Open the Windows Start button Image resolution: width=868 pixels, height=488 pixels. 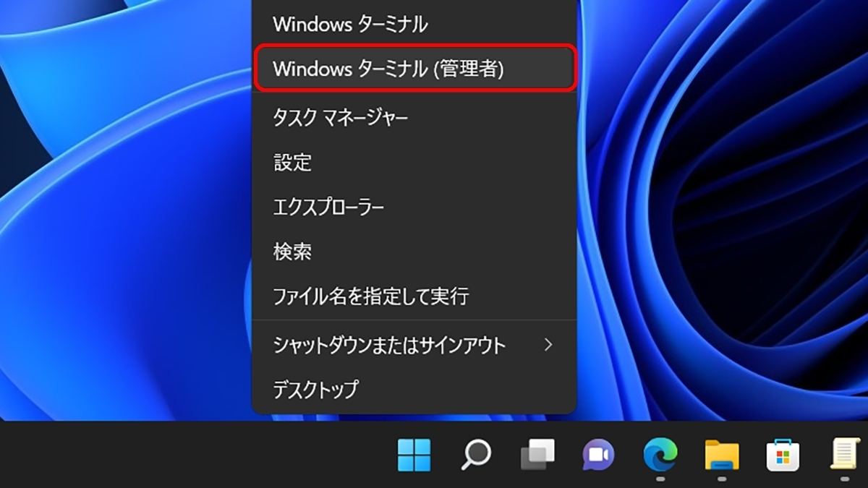click(x=414, y=454)
